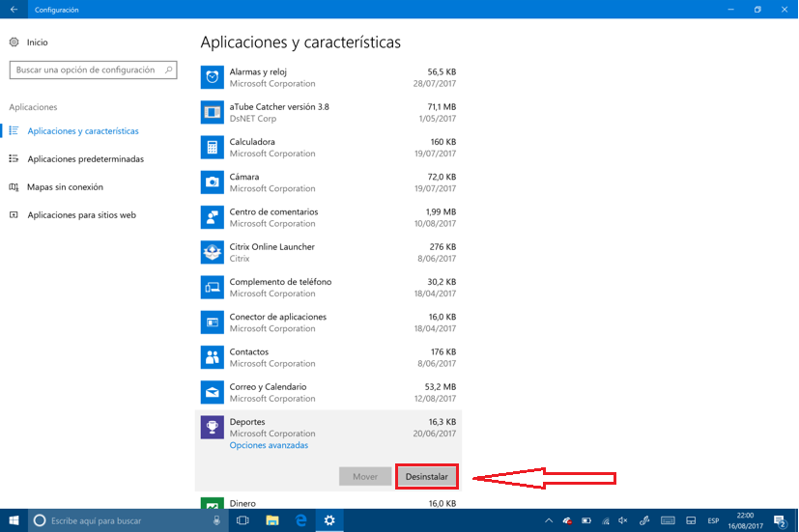Click the Cortana circle icon

pyautogui.click(x=40, y=520)
